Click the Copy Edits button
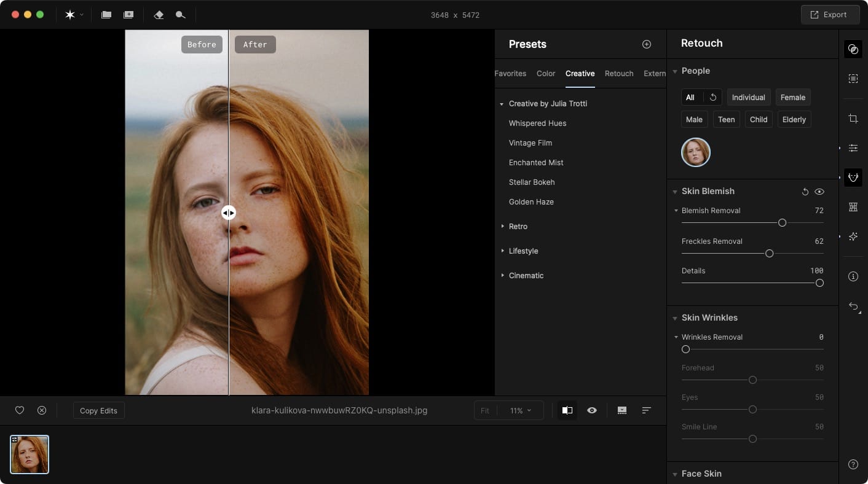This screenshot has width=868, height=484. click(98, 411)
